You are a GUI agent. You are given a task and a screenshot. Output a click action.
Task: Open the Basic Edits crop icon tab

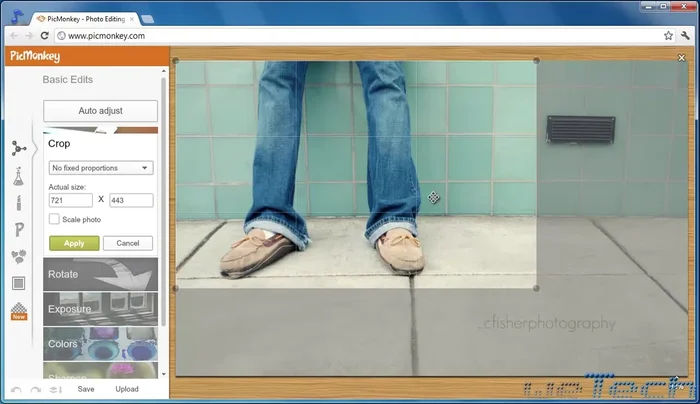(x=18, y=148)
